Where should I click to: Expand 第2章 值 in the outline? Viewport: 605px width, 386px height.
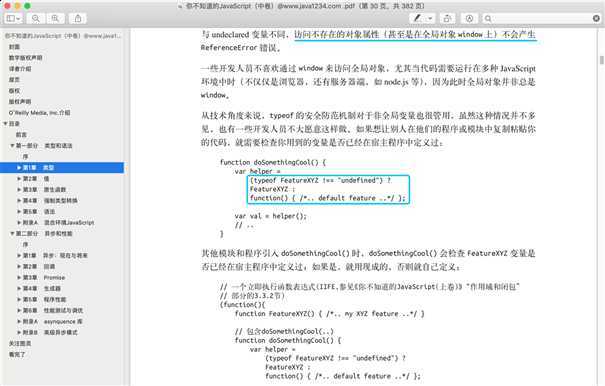pos(19,178)
